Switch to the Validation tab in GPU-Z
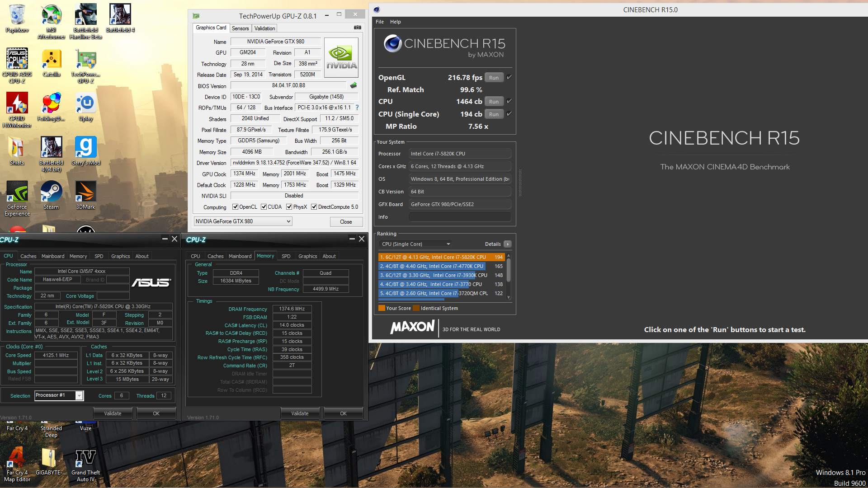The image size is (868, 488). pyautogui.click(x=264, y=28)
